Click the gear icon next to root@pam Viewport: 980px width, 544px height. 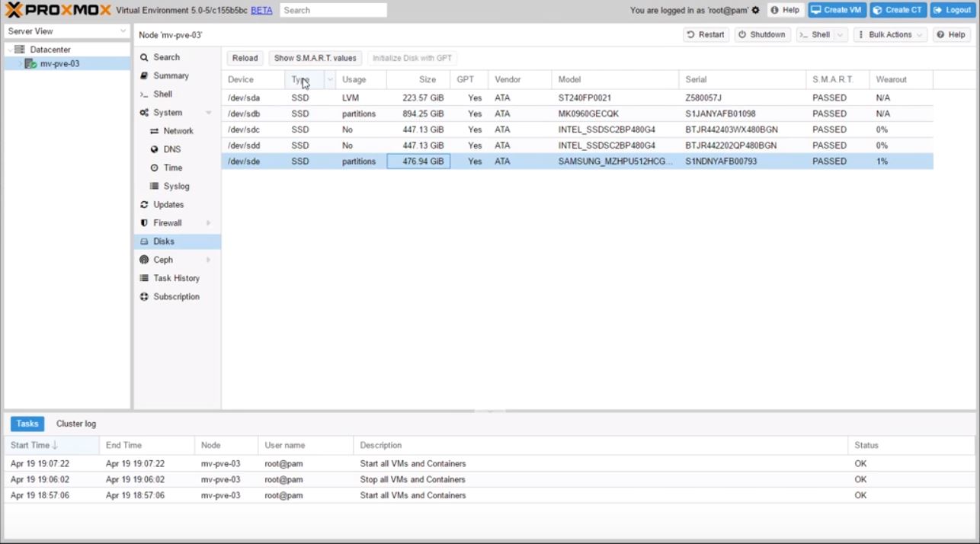tap(755, 11)
